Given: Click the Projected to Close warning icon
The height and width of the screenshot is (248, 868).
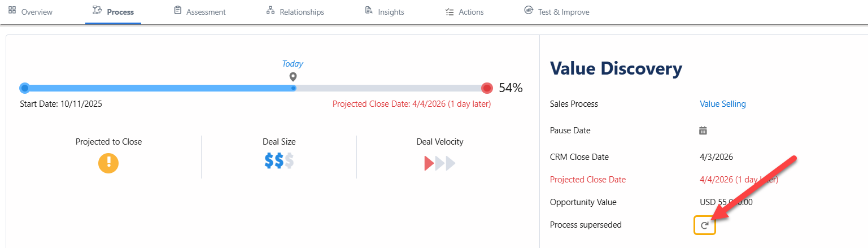Looking at the screenshot, I should pyautogui.click(x=108, y=163).
